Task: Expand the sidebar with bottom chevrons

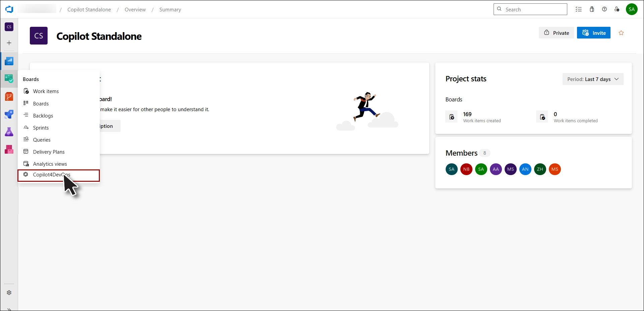Action: 9,309
